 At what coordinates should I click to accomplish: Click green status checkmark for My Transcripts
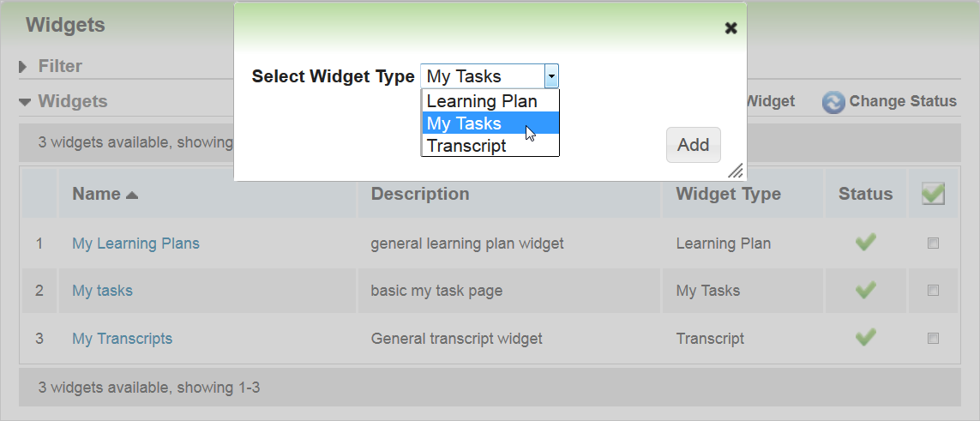(865, 338)
